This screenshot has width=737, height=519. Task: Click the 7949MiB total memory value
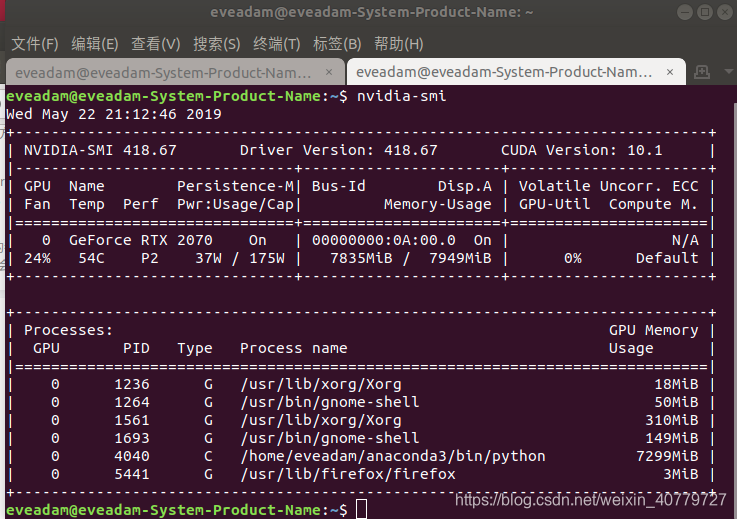click(460, 259)
